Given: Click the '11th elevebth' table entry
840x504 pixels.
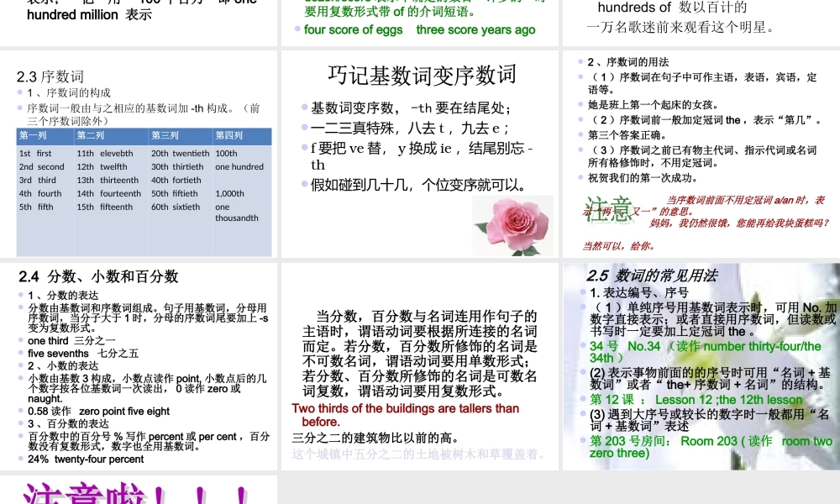Looking at the screenshot, I should pyautogui.click(x=104, y=153).
